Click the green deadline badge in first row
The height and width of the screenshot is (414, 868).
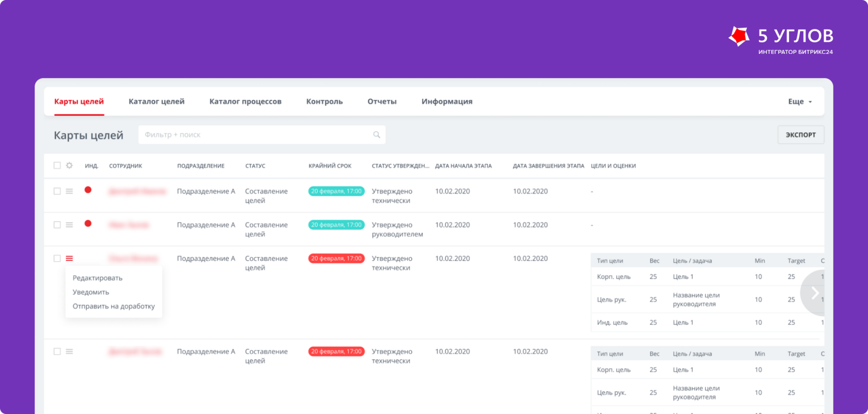coord(336,191)
